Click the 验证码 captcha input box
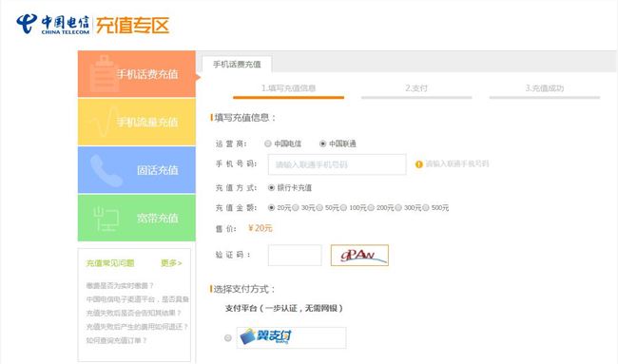Image resolution: width=618 pixels, height=364 pixels. click(295, 256)
